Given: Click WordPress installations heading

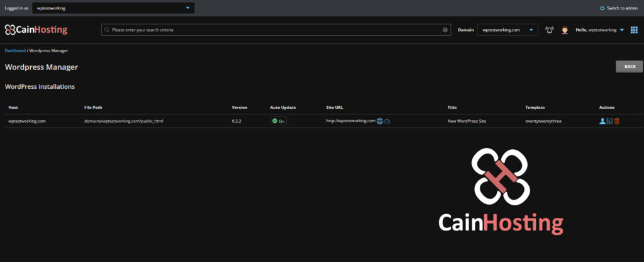Looking at the screenshot, I should (x=40, y=87).
